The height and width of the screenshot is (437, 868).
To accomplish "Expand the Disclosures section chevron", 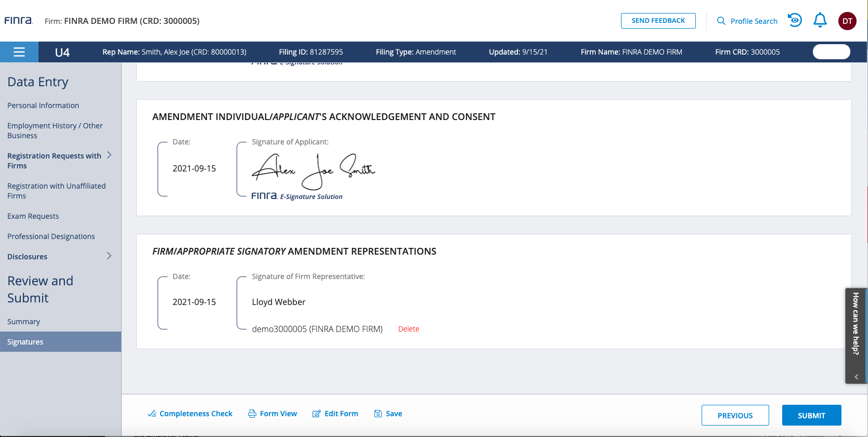I will coord(109,256).
